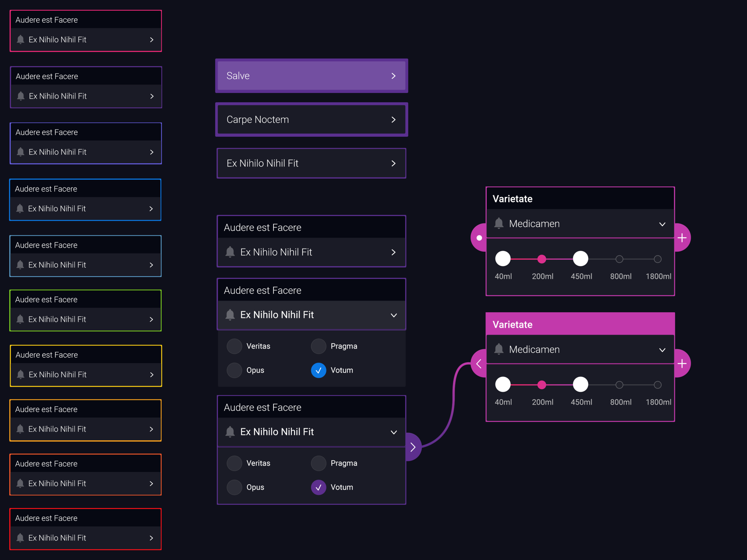The height and width of the screenshot is (560, 747).
Task: Open the Medicamen dropdown in the pink-headed Varietate panel
Action: coord(662,350)
